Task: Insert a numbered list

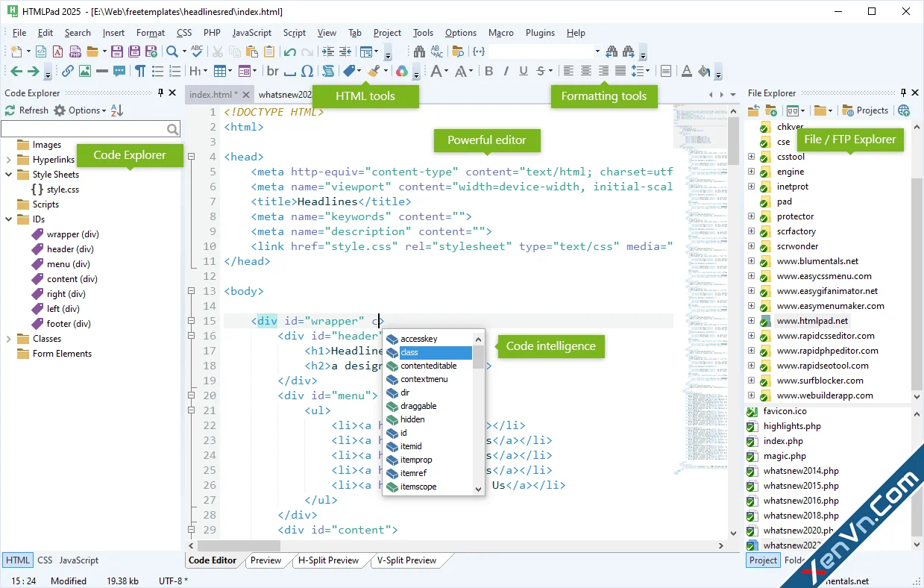Action: coord(175,71)
